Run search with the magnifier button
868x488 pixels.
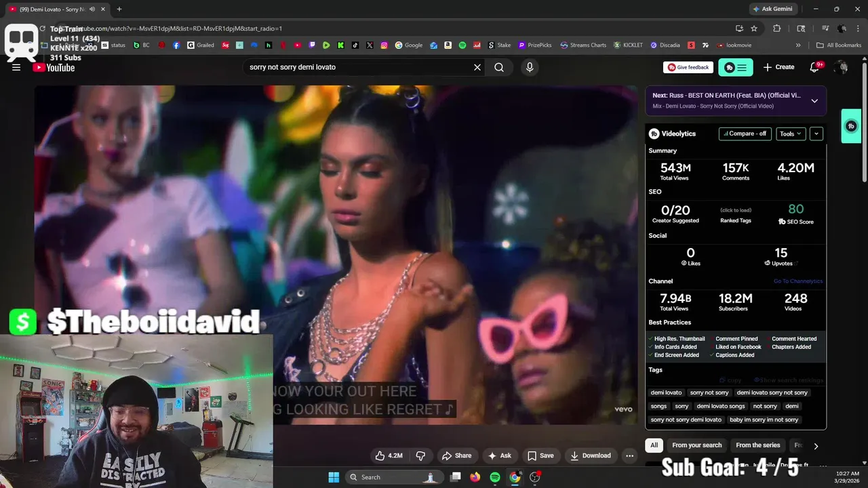tap(499, 67)
